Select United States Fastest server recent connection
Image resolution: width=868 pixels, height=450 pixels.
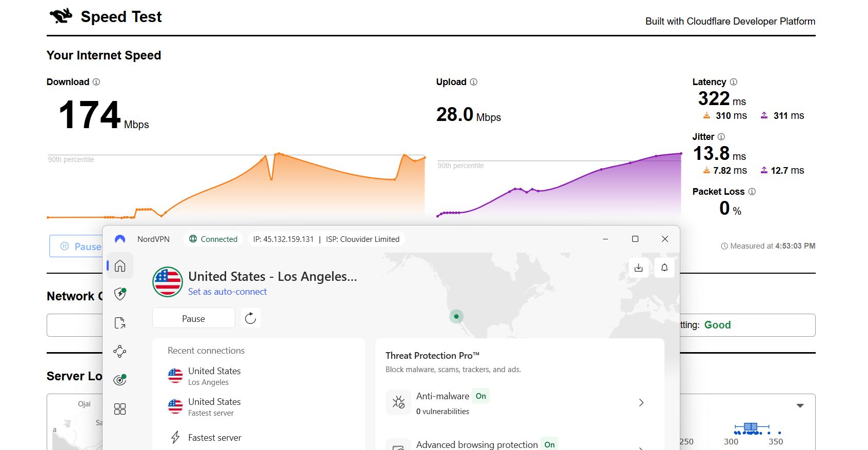[258, 407]
